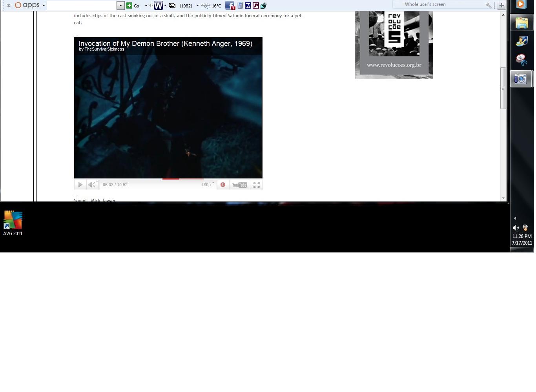Screen dimensions: 536x392
Task: Mute the video with the speaker icon
Action: coord(92,185)
